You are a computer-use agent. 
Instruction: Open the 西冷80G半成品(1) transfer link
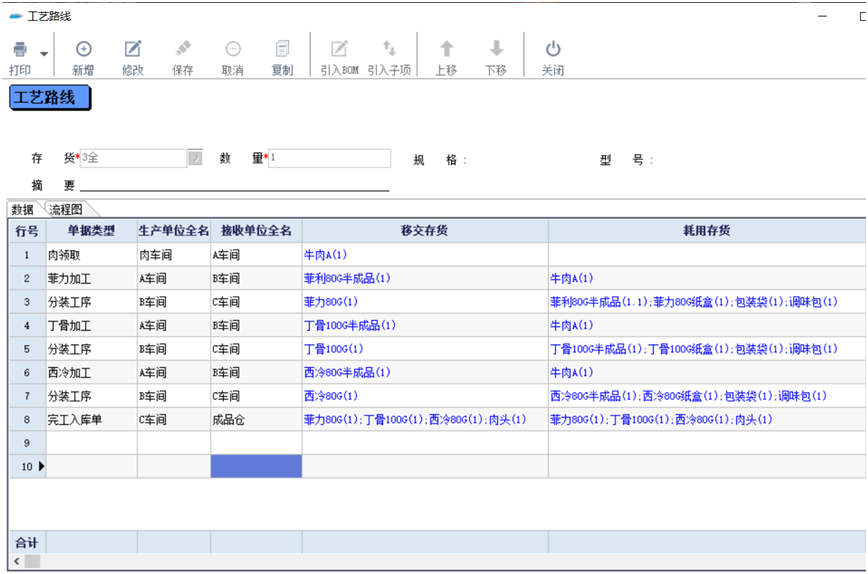tap(347, 373)
